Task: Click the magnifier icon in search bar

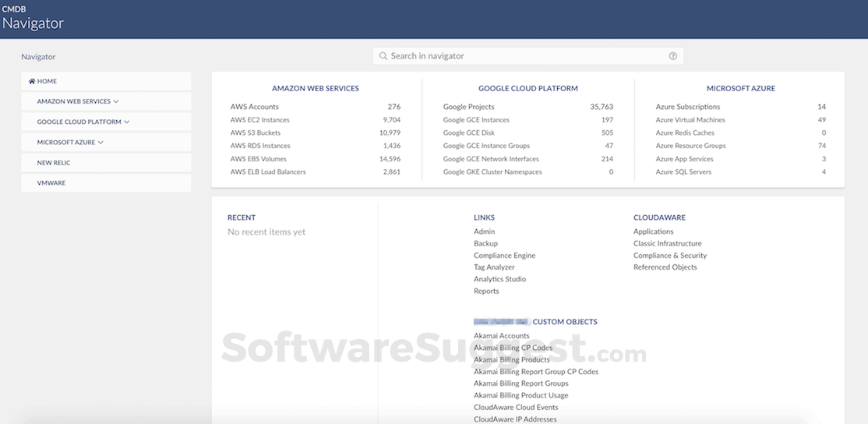Action: (x=383, y=56)
